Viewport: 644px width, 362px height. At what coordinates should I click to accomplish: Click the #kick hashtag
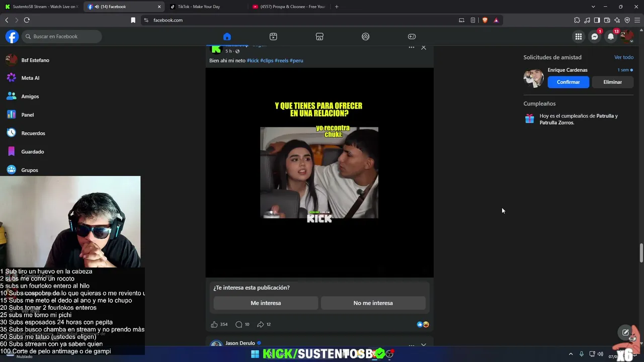click(x=253, y=60)
